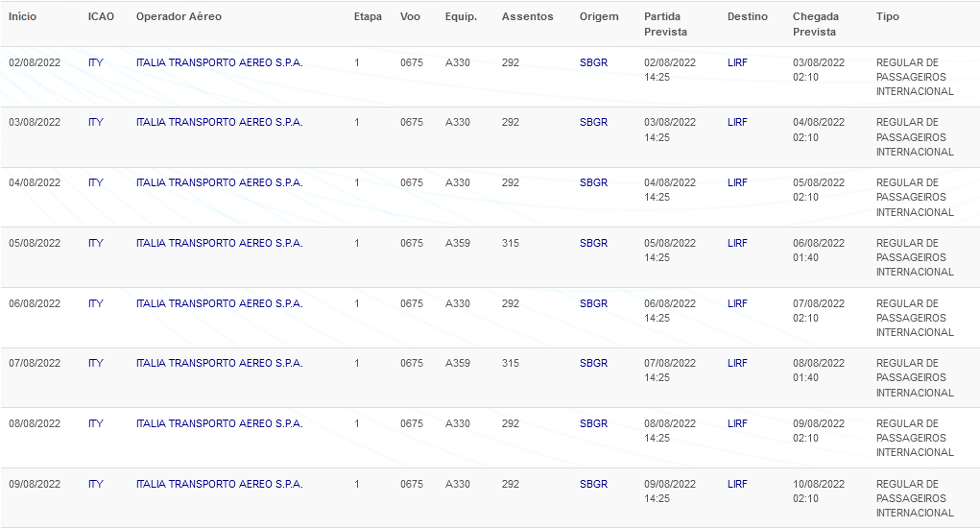The width and height of the screenshot is (980, 528).
Task: Click LIRF destination in 05/08/2022 row
Action: (737, 243)
